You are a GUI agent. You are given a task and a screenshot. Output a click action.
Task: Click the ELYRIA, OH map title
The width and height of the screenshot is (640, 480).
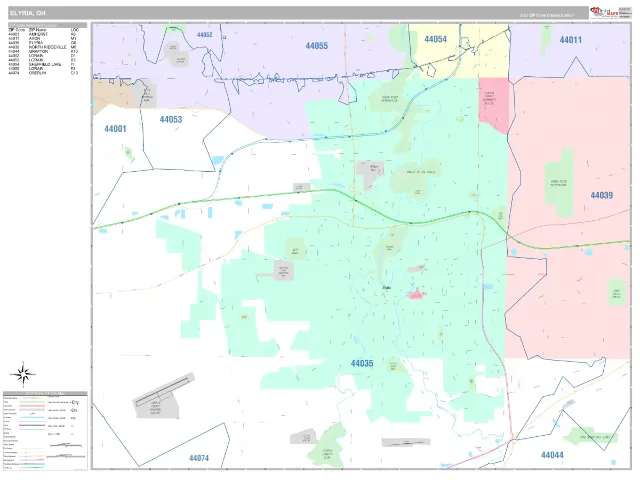tap(27, 13)
